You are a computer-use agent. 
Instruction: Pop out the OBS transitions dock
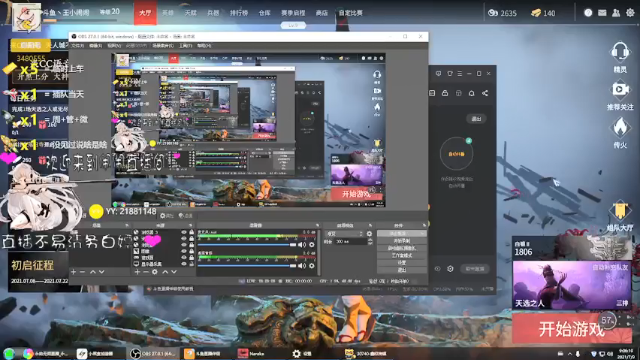tap(370, 225)
